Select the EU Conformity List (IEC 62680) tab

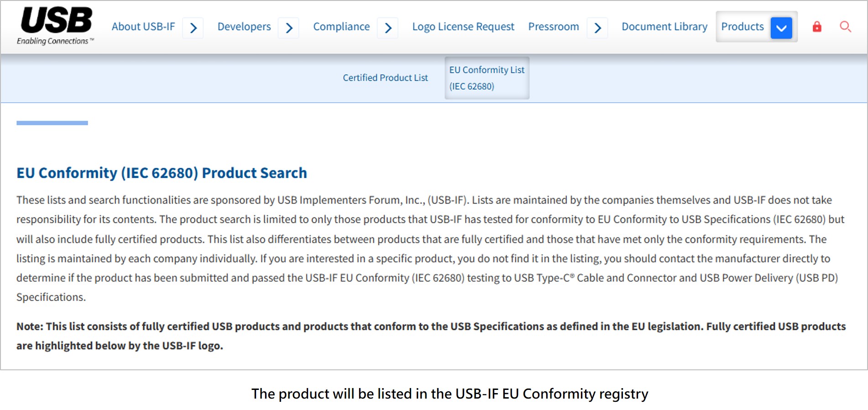tap(487, 78)
